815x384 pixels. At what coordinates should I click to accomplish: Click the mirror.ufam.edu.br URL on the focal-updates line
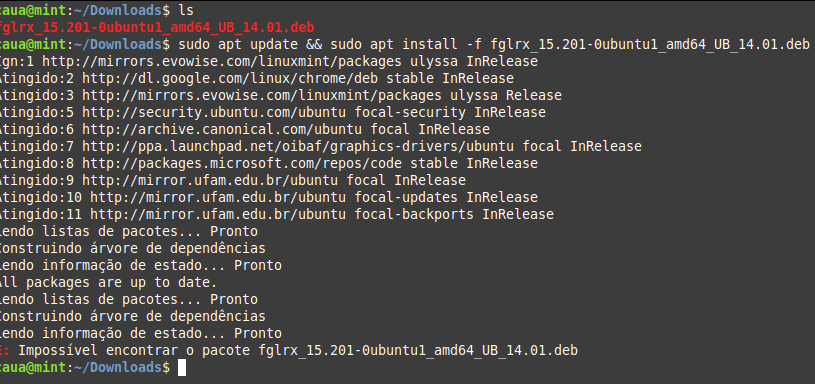click(x=218, y=197)
